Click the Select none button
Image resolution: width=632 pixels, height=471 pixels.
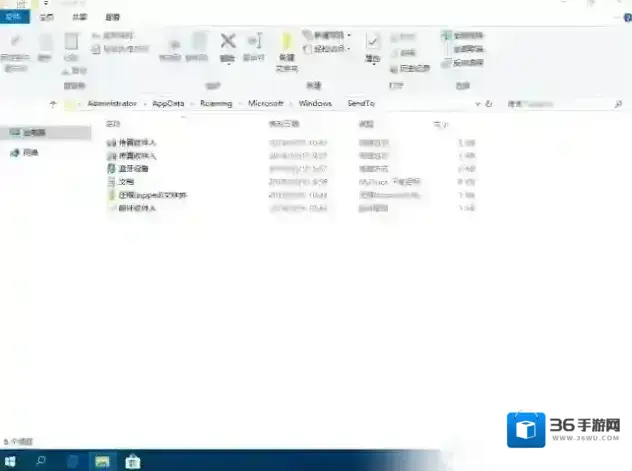464,49
